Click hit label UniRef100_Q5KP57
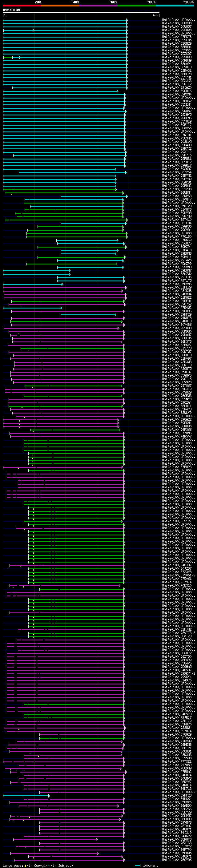The height and width of the screenshot is (868, 197). point(177,816)
